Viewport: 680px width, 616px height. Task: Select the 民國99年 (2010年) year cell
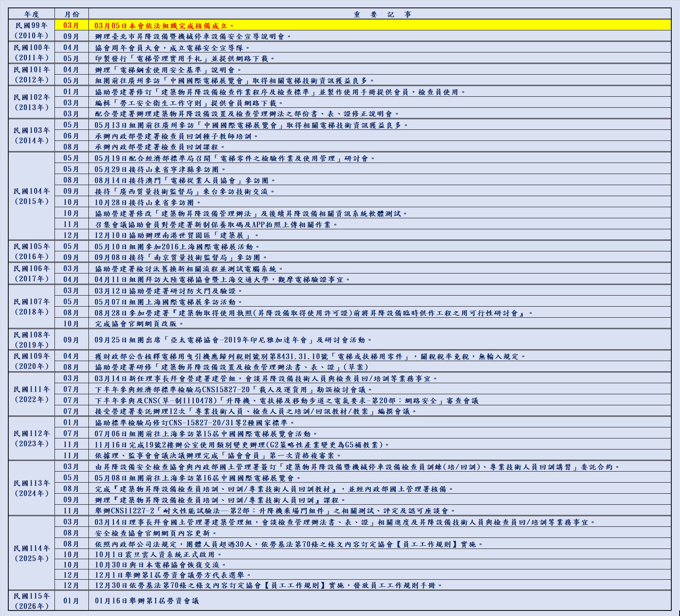[32, 31]
